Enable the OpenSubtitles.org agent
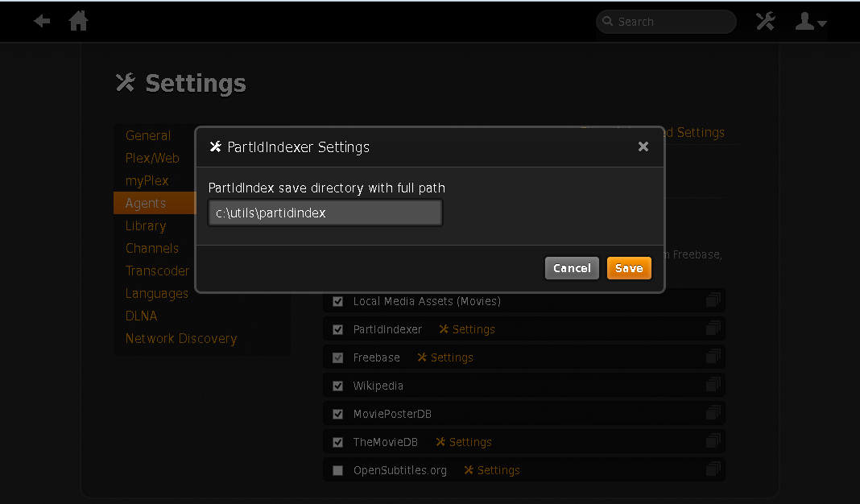The image size is (860, 504). tap(337, 469)
